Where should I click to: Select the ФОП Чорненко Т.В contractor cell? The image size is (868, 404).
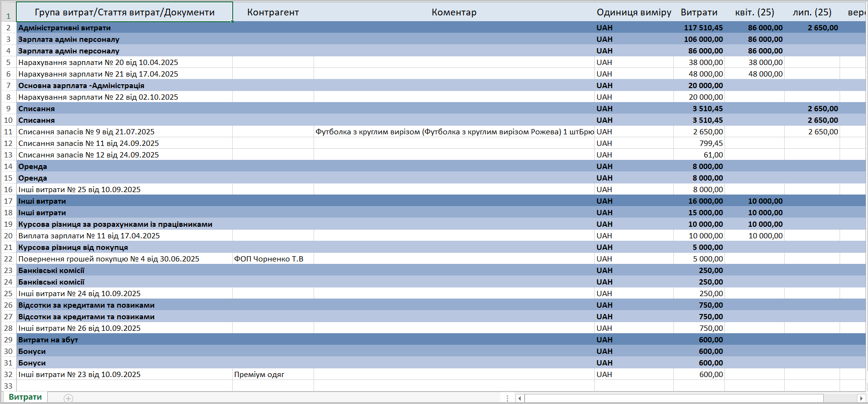(x=269, y=259)
